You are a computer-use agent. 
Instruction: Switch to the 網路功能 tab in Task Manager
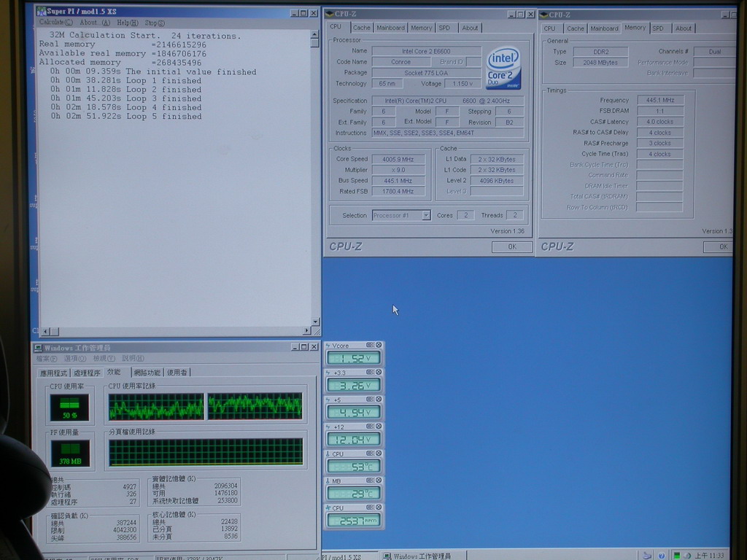147,373
